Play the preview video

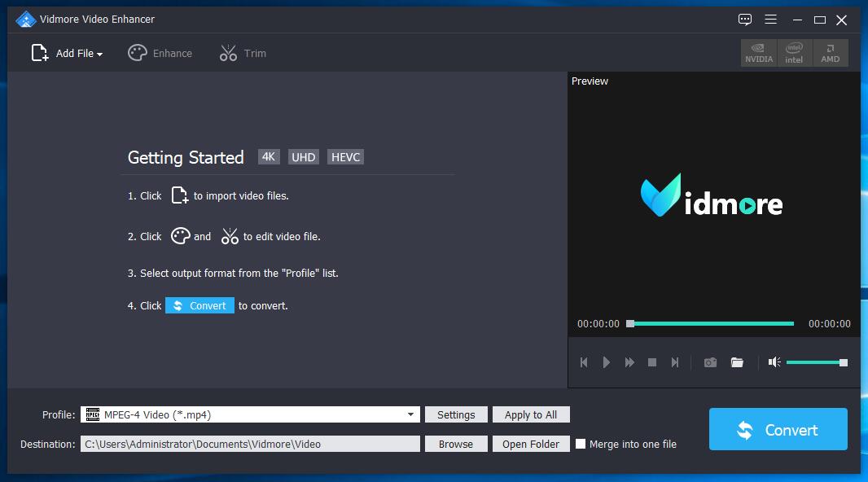point(606,362)
